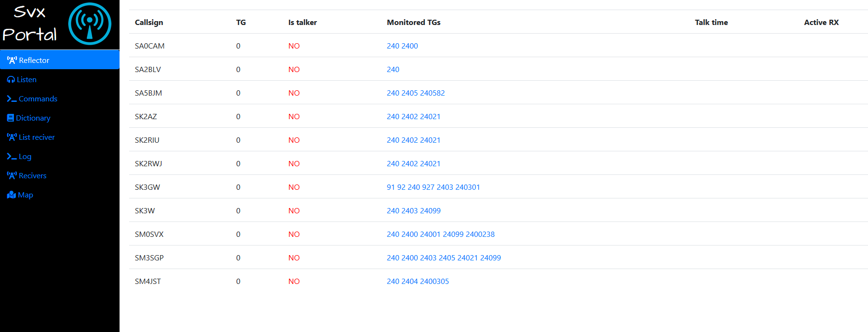Click the antenna icon beside Recivers
The image size is (868, 332).
pos(12,175)
